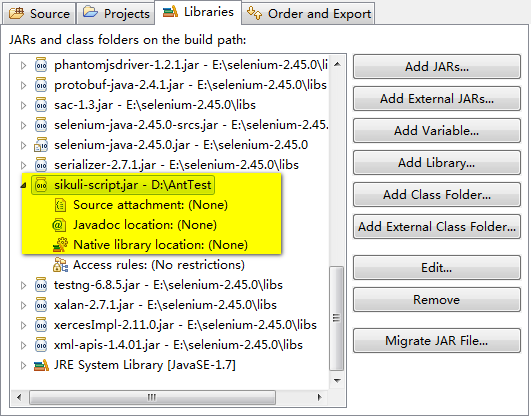Click the horizontal scrollbar right arrow

pos(319,397)
